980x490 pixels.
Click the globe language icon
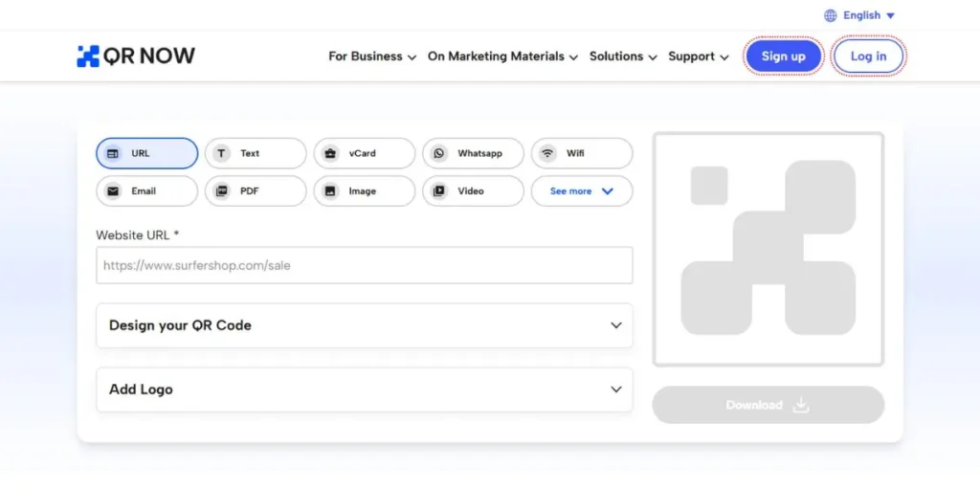point(830,15)
